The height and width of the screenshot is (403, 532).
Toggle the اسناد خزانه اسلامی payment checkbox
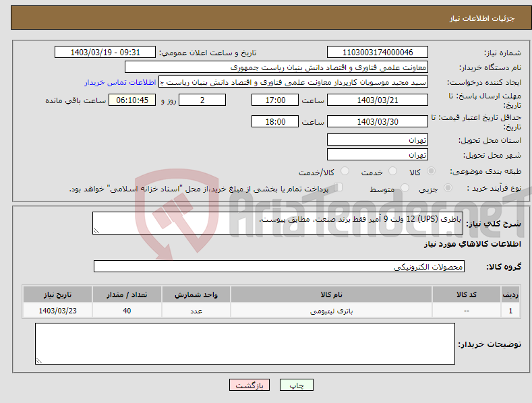(338, 187)
